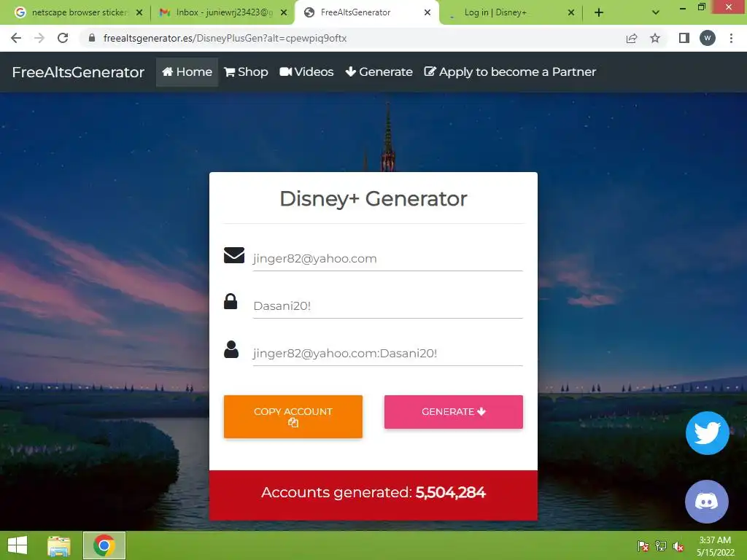Switch to the Gmail Inbox tab
Screen dimensions: 747x560
[x=222, y=12]
